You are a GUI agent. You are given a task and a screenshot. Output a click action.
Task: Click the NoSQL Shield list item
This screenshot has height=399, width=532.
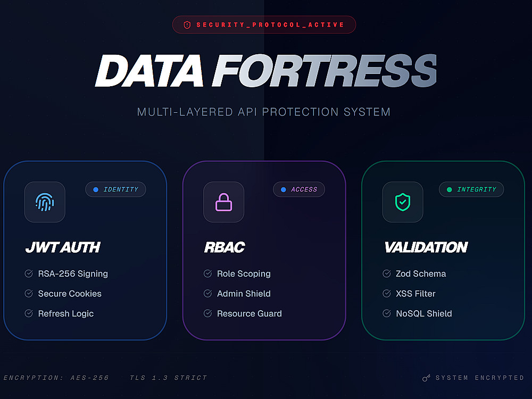[423, 314]
